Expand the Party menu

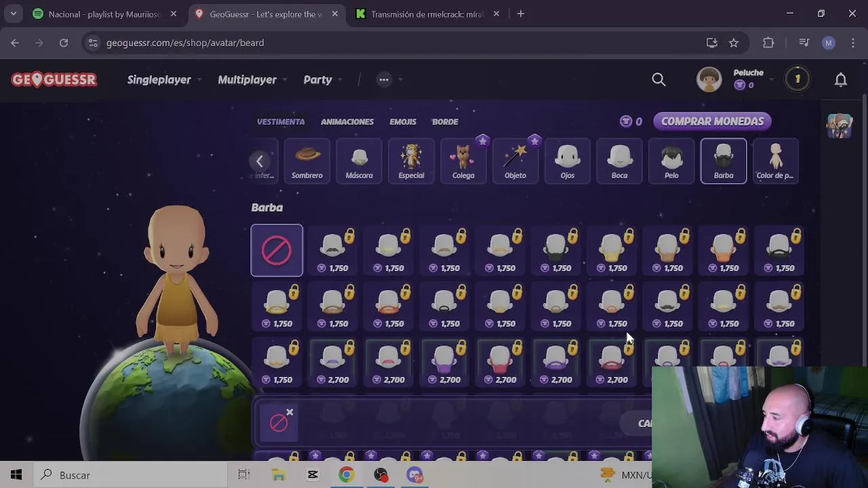pos(322,80)
